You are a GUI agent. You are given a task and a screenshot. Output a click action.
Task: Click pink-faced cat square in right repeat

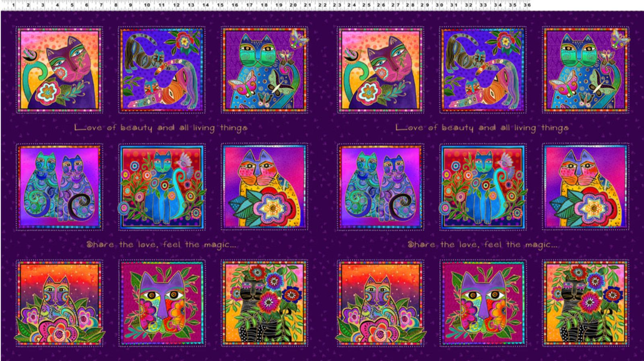pyautogui.click(x=380, y=70)
